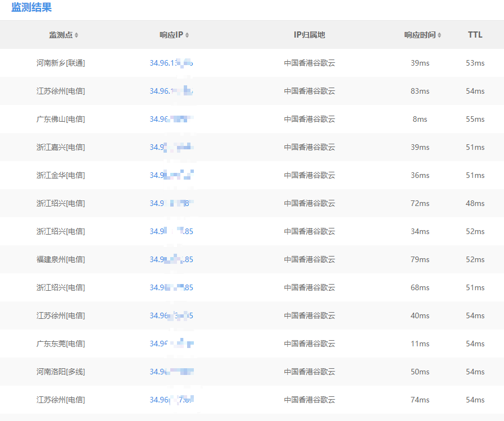Click the sort arrows beside 响应IP header
Image resolution: width=504 pixels, height=421 pixels.
click(x=187, y=35)
